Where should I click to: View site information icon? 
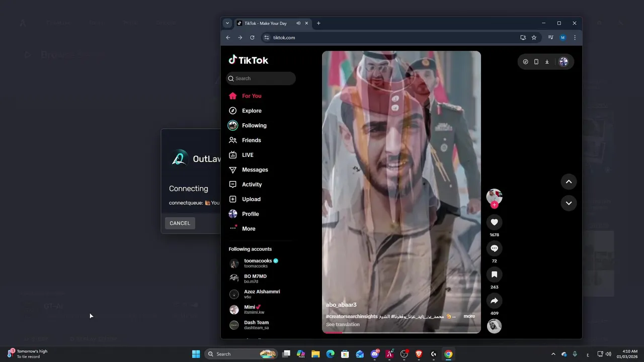click(x=267, y=38)
